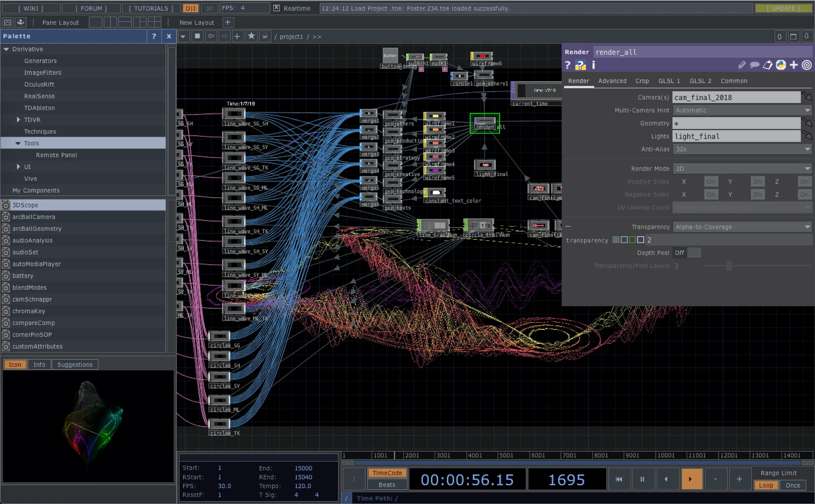Click the Lights parameter arrow picker icon
This screenshot has height=504, width=815.
[x=807, y=136]
